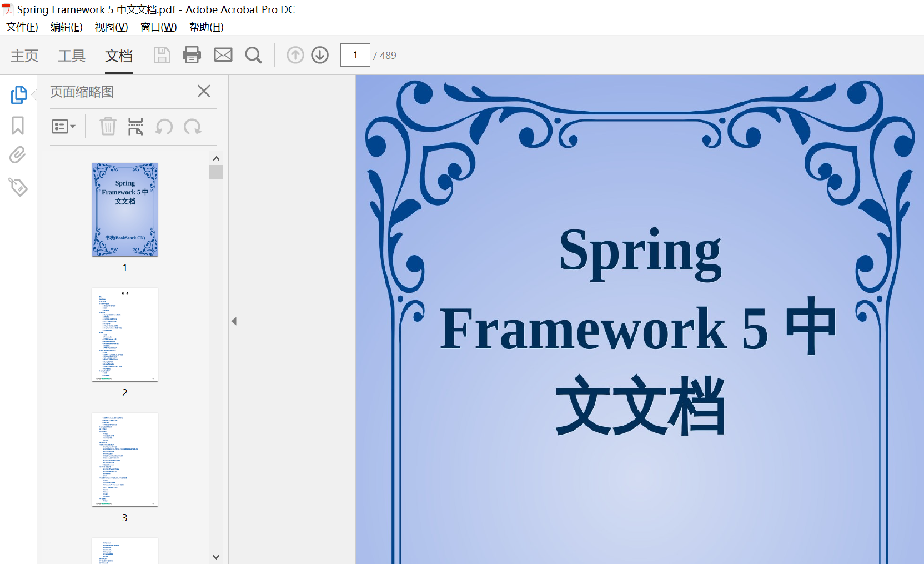This screenshot has height=564, width=924.
Task: Select page 3 thumbnail
Action: (125, 460)
